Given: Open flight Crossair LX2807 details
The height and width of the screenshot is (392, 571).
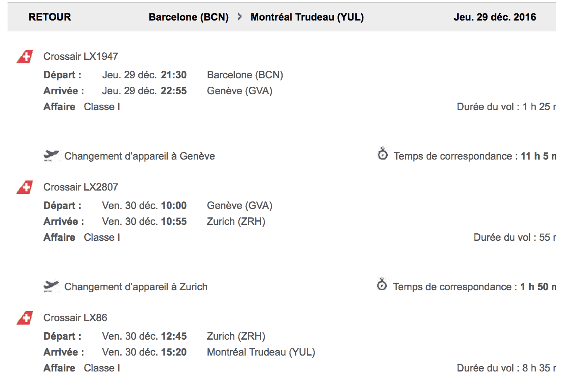Looking at the screenshot, I should (81, 187).
